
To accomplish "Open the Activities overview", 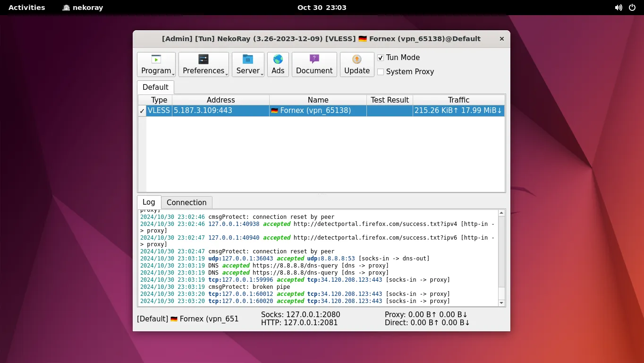I will [x=27, y=8].
